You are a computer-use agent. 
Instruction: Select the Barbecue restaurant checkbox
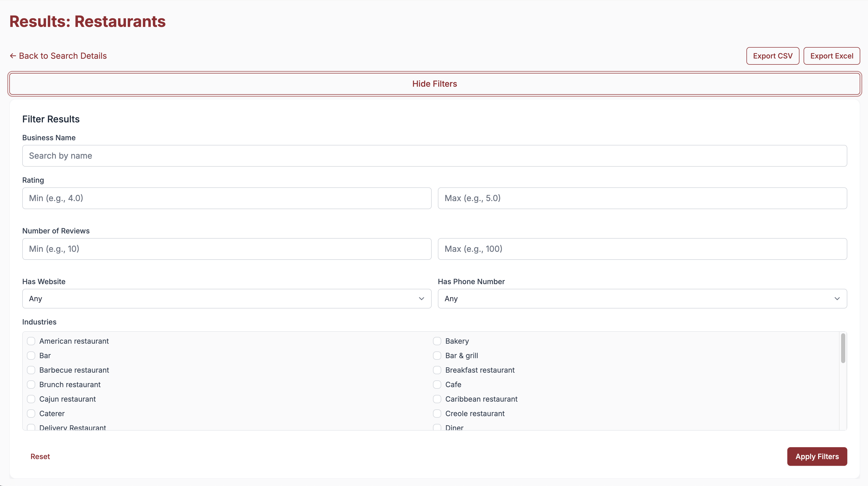[x=31, y=370]
